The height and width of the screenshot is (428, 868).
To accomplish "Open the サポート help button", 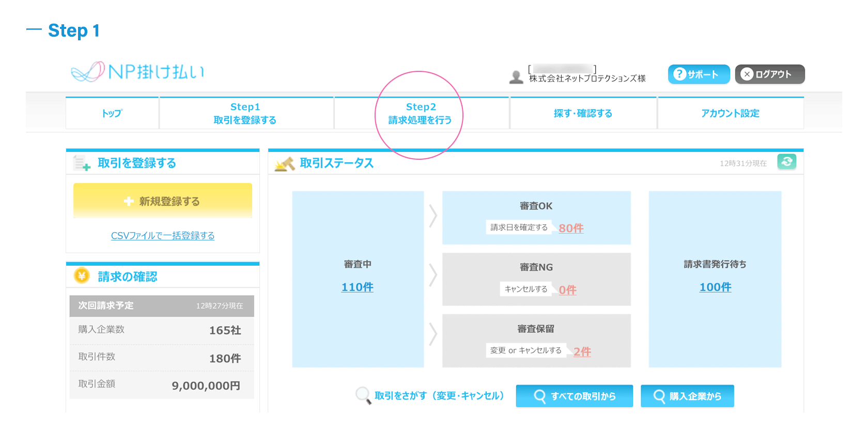I will pyautogui.click(x=699, y=74).
